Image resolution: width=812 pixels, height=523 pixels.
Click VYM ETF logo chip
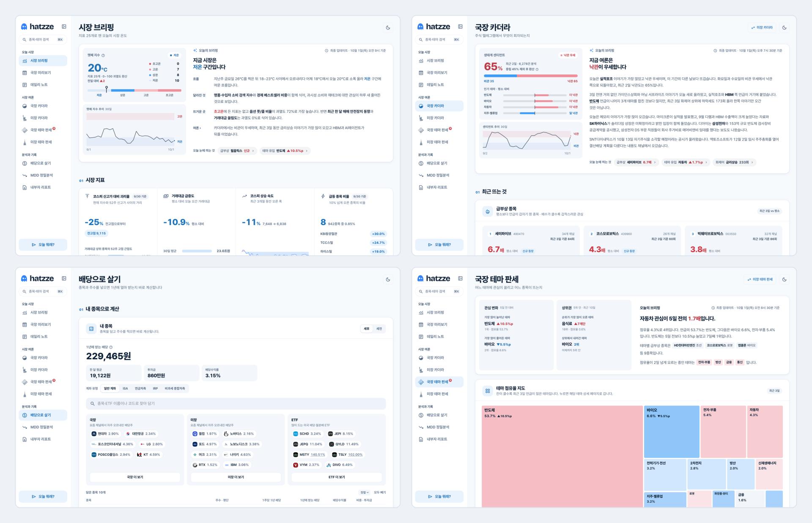click(306, 465)
